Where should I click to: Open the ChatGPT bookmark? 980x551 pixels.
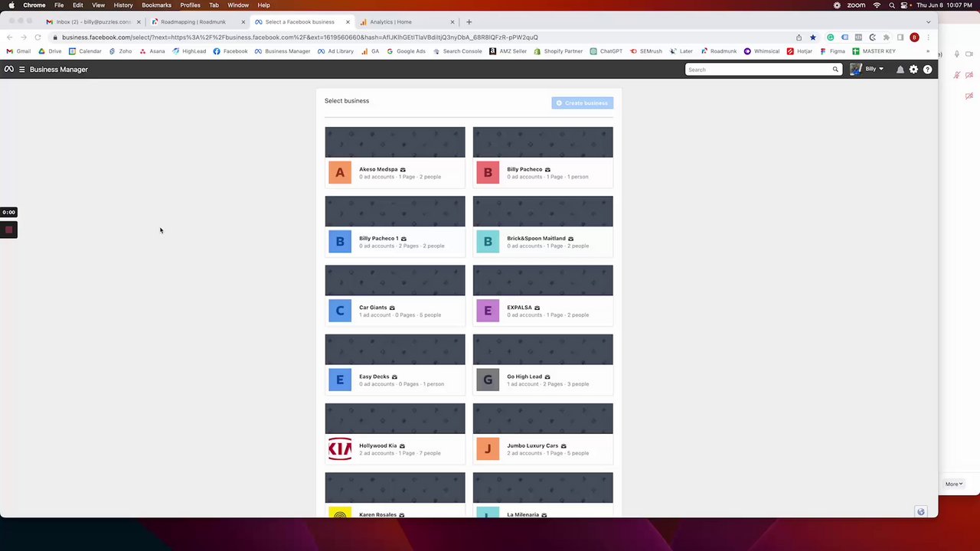(606, 51)
